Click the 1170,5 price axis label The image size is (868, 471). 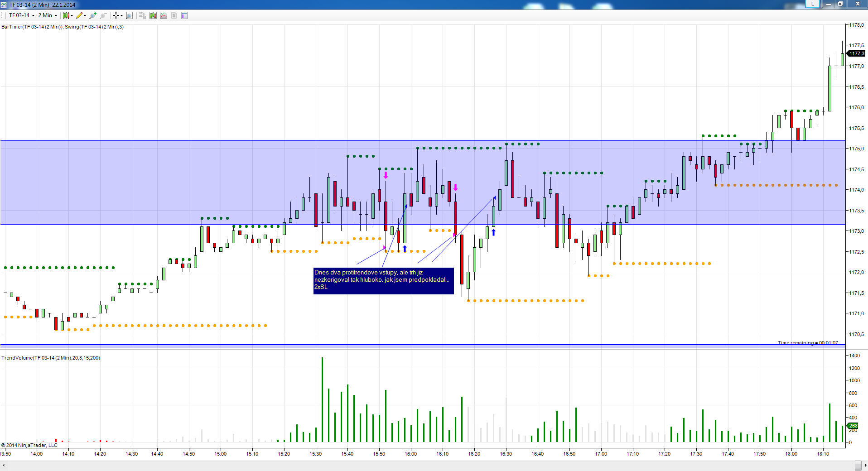856,334
